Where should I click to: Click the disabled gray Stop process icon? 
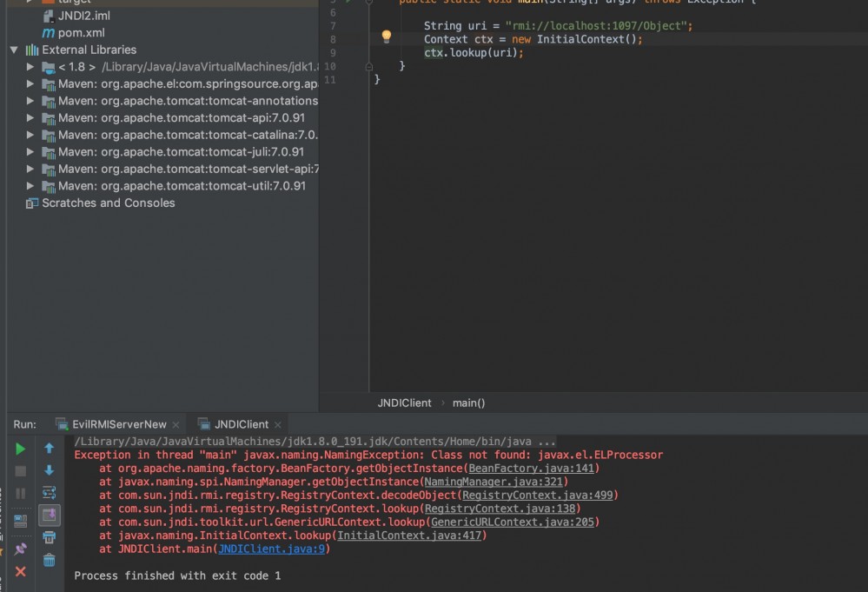19,470
